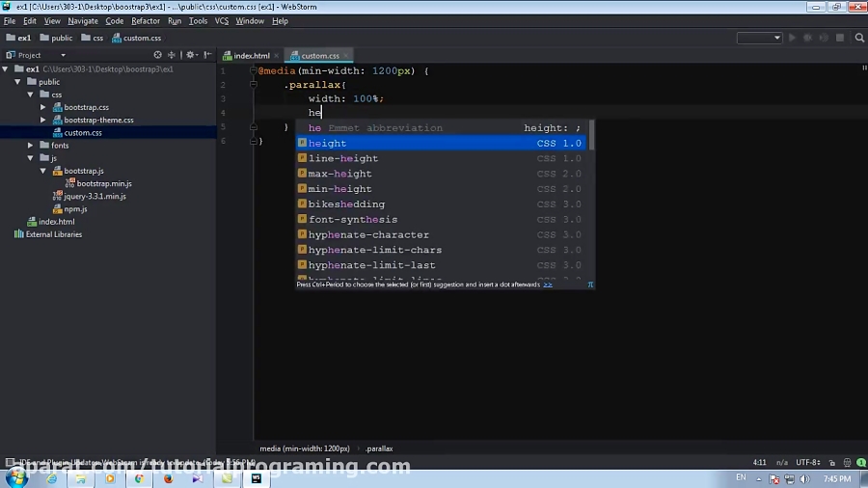The image size is (868, 488).
Task: Click the Run (play) toolbar icon
Action: (792, 38)
